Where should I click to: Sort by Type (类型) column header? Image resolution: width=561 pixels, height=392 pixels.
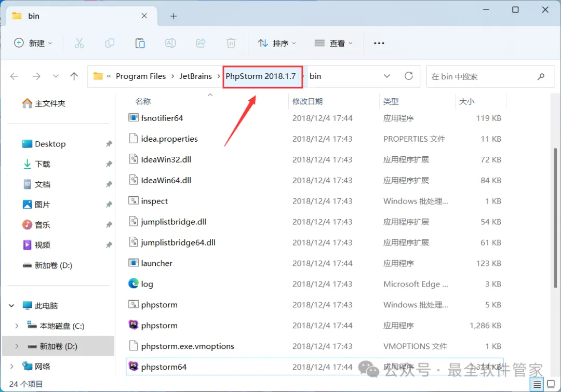tap(391, 102)
